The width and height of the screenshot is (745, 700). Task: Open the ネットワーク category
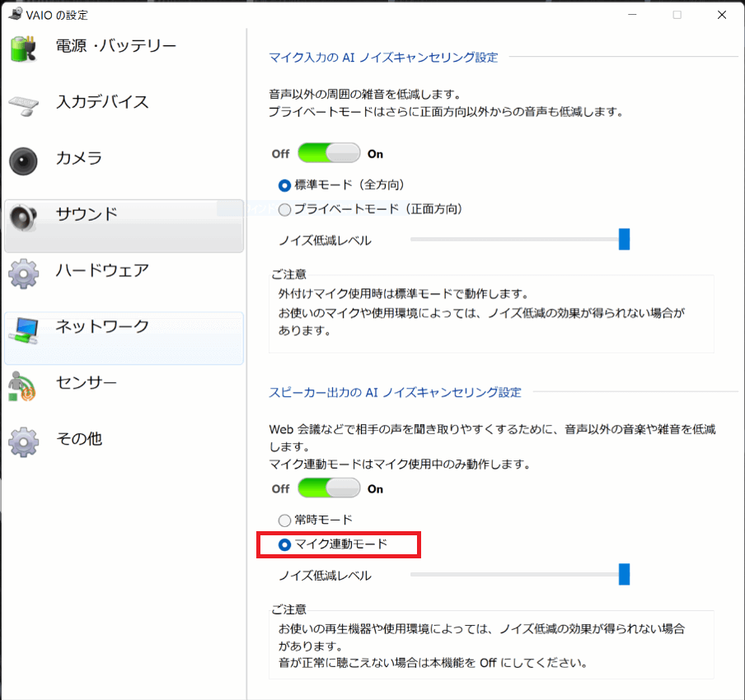(x=124, y=338)
